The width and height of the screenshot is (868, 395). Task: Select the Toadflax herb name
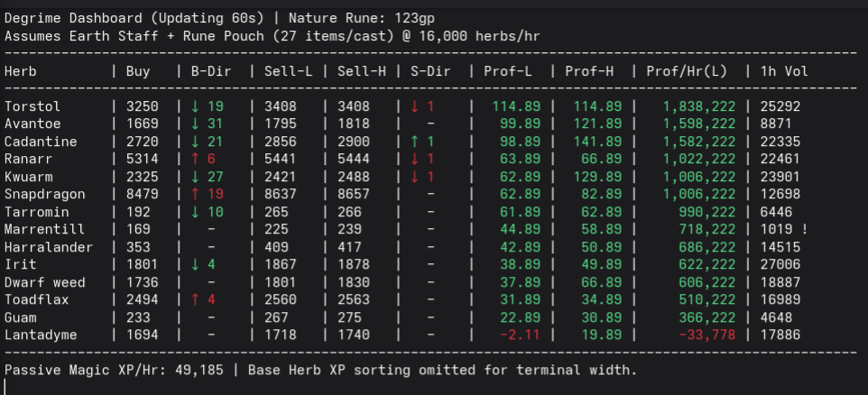click(36, 299)
